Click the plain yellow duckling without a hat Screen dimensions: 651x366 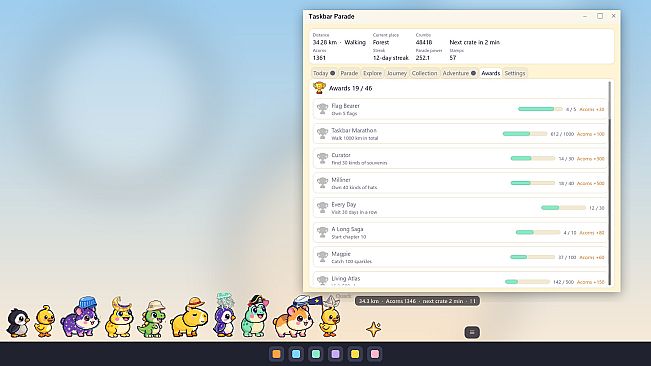pos(44,321)
